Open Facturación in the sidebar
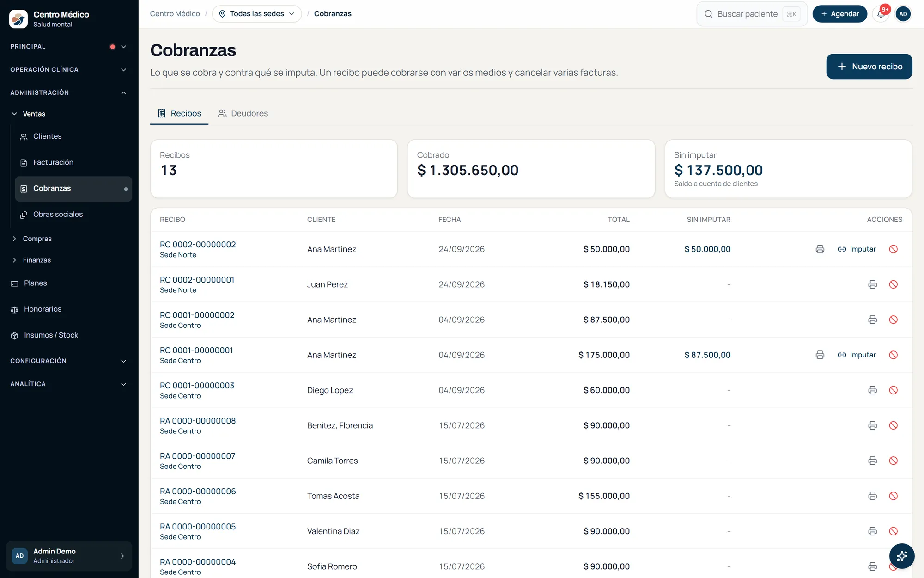The width and height of the screenshot is (924, 578). [x=73, y=162]
